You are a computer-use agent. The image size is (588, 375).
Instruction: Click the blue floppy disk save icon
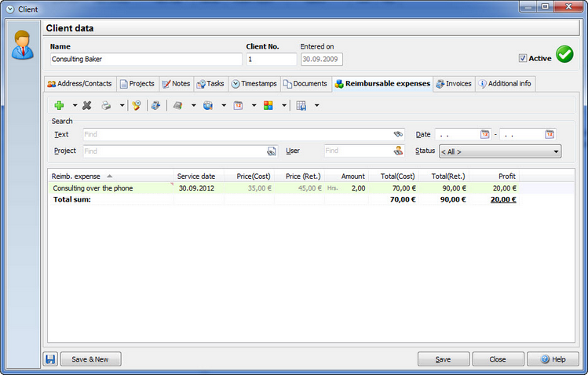[50, 359]
